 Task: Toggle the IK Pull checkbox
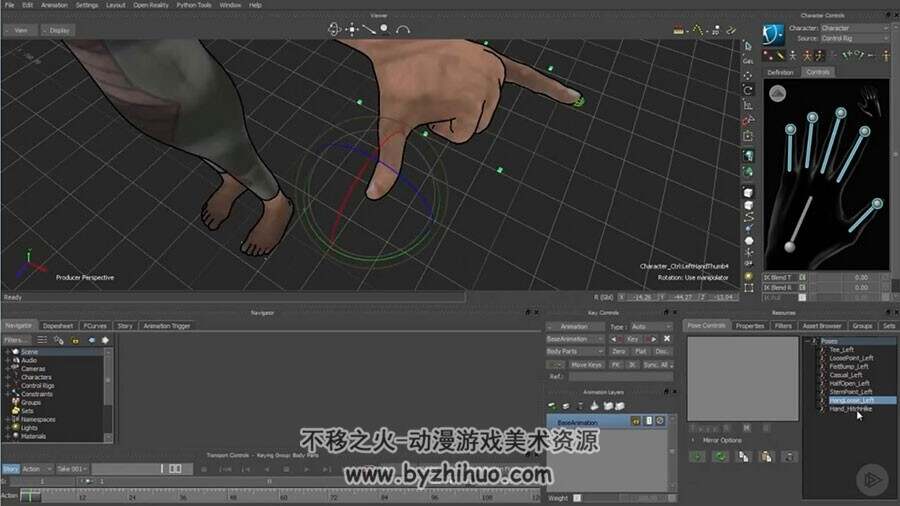(x=802, y=297)
